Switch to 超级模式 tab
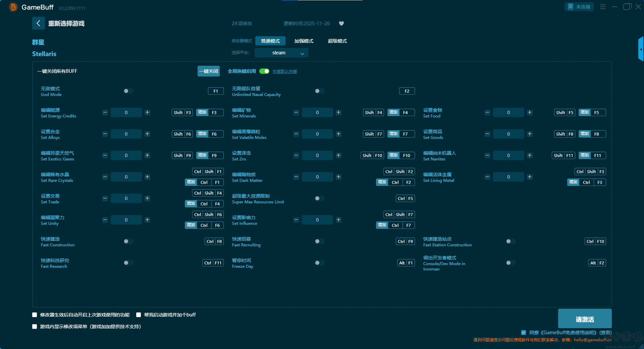 [337, 41]
